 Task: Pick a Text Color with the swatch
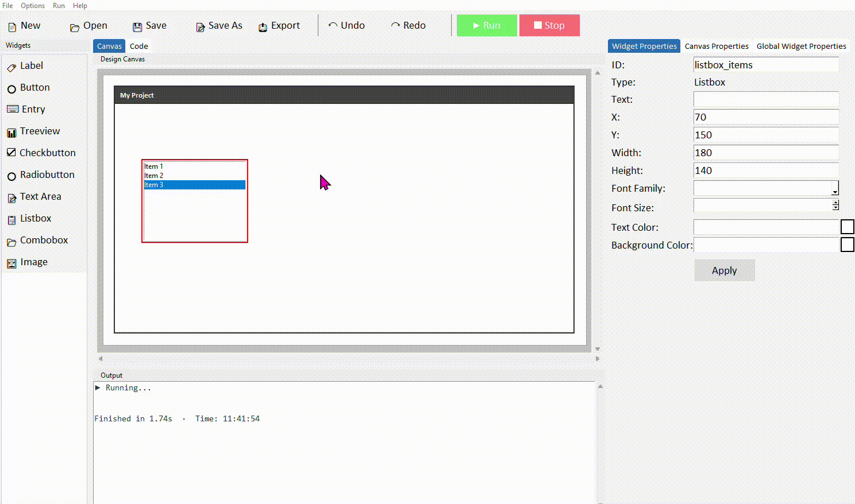[848, 226]
